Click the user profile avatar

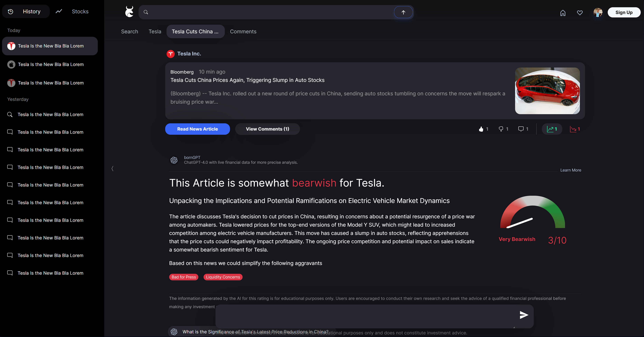pos(598,12)
